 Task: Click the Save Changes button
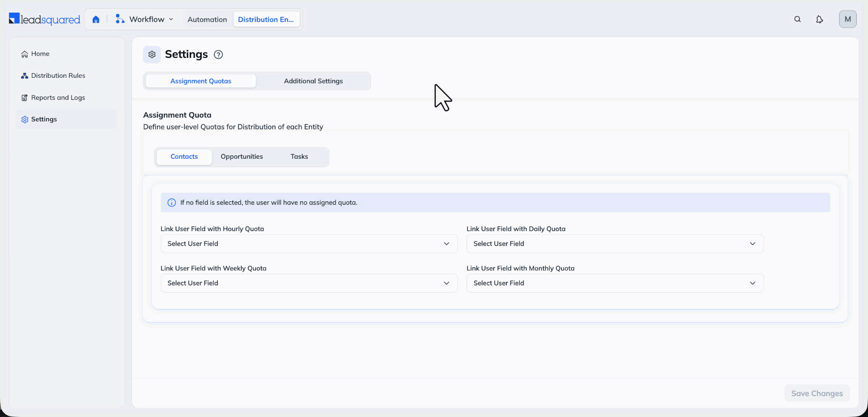click(817, 393)
